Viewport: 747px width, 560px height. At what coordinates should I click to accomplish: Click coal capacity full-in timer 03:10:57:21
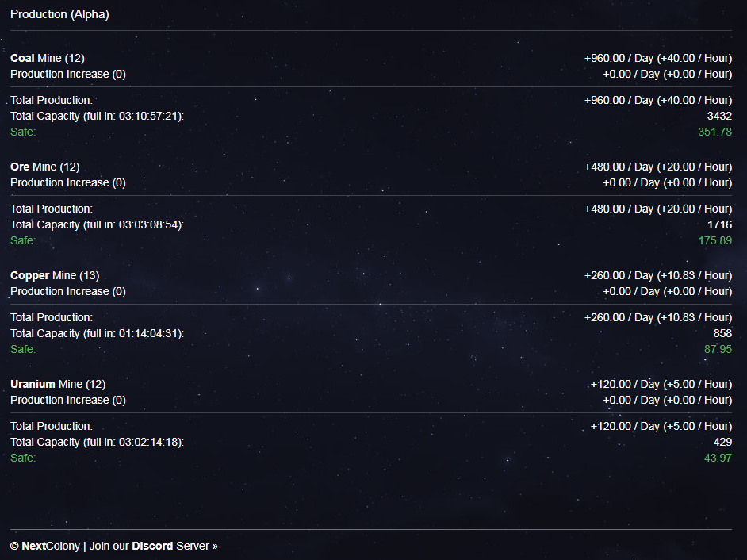(148, 117)
